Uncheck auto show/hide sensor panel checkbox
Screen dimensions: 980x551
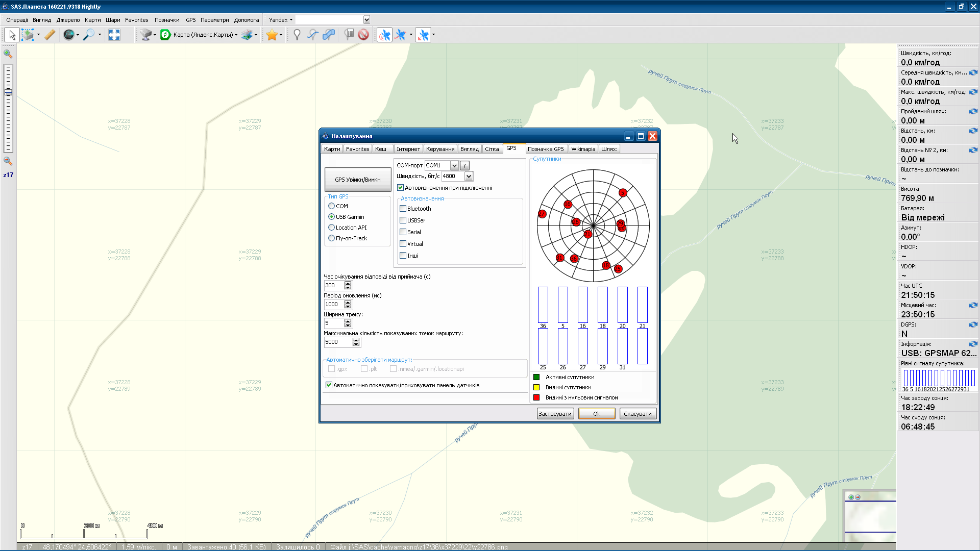(x=329, y=385)
